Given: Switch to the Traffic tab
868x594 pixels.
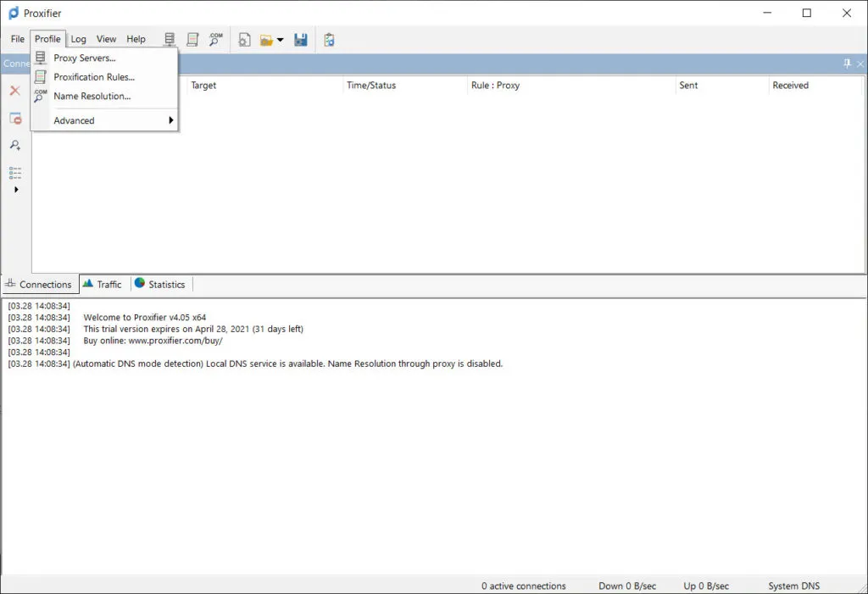Looking at the screenshot, I should pyautogui.click(x=103, y=284).
